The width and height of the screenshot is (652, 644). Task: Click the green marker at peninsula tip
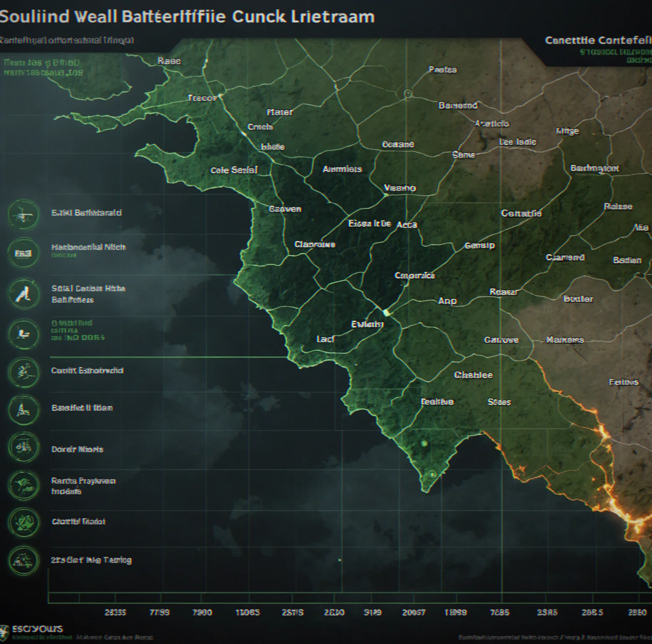point(432,474)
